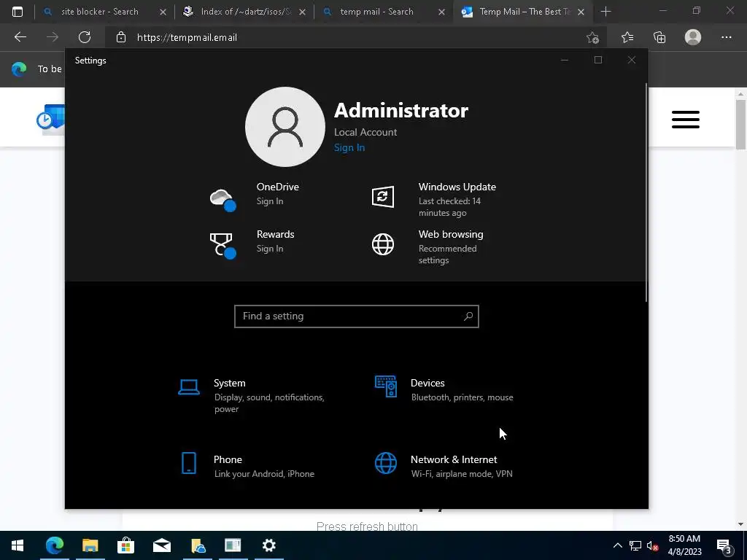The height and width of the screenshot is (560, 747).
Task: Open the notification center icon
Action: 724,546
